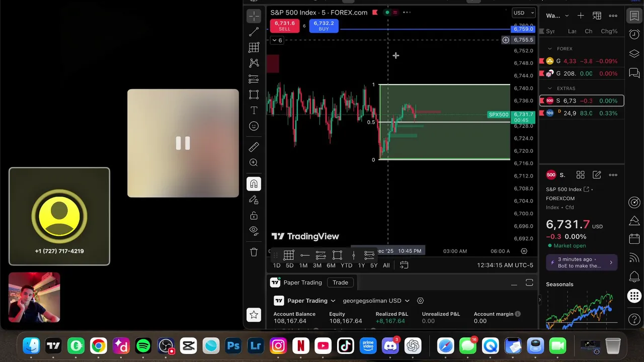Open the forecasting and measurement tools
The height and width of the screenshot is (362, 644).
pos(254,79)
